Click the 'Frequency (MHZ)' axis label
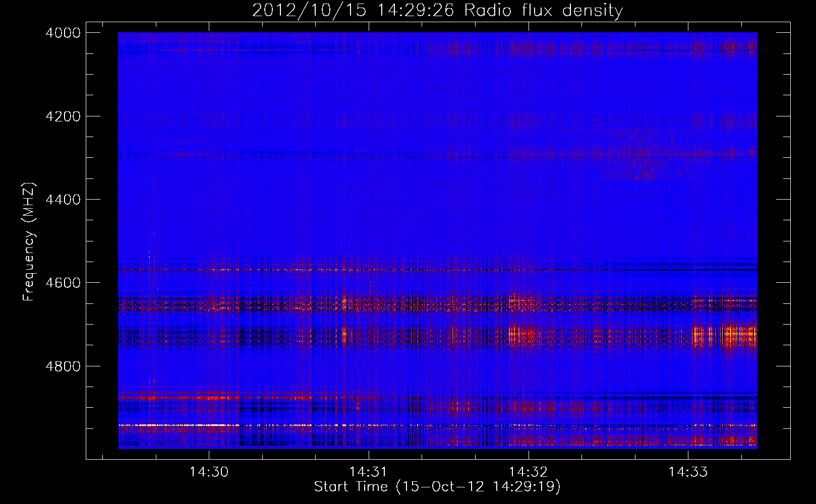The image size is (816, 504). 29,242
